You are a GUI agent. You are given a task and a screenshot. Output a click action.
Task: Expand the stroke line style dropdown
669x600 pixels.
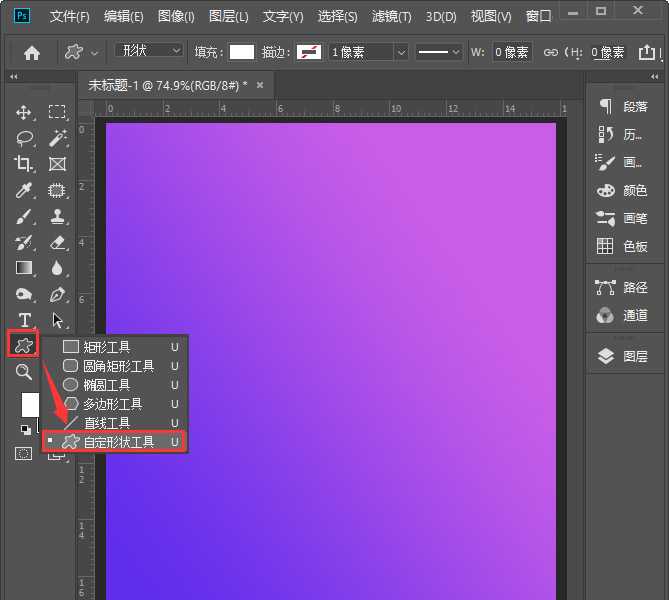[x=438, y=52]
